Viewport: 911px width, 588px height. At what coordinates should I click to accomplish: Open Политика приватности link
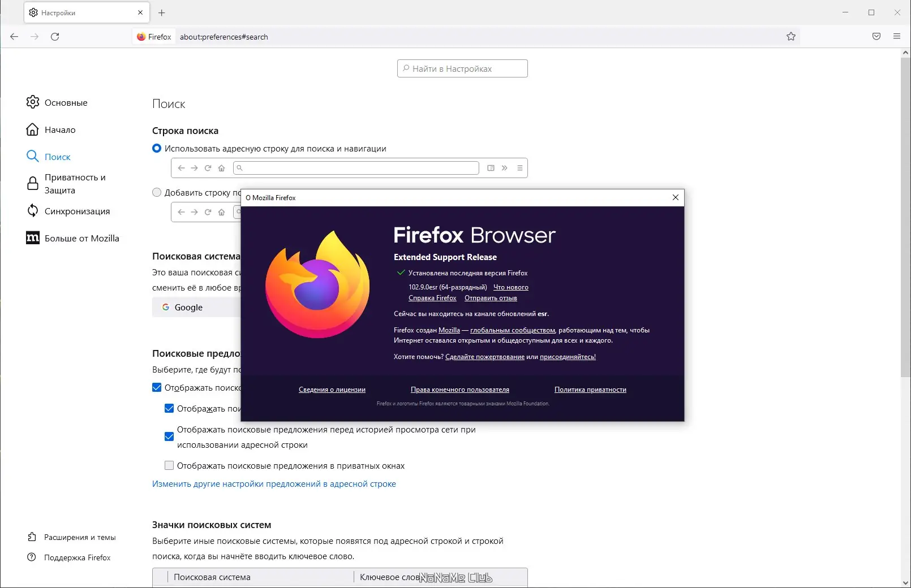pyautogui.click(x=590, y=390)
